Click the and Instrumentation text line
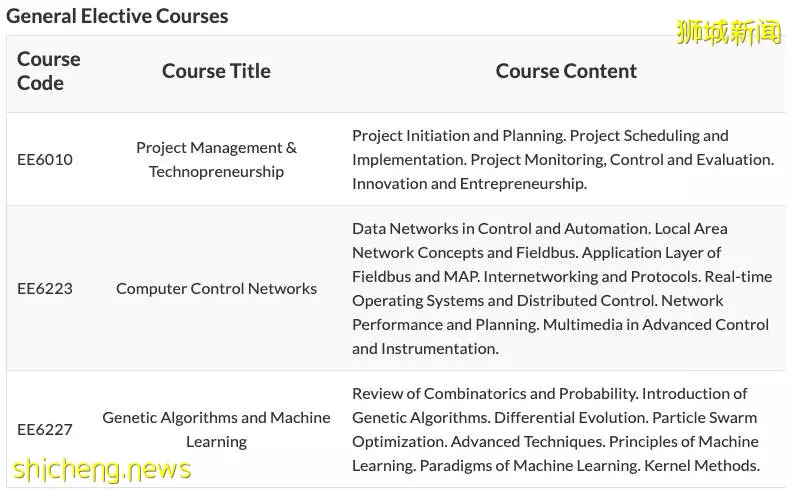 [425, 349]
